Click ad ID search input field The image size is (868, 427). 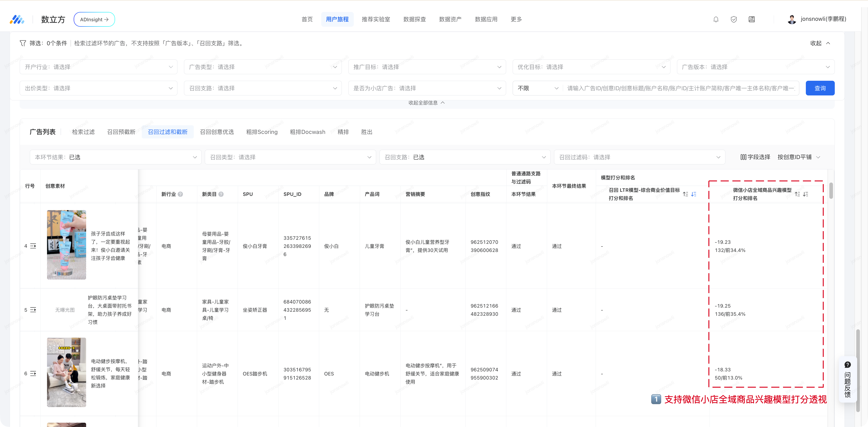(681, 88)
